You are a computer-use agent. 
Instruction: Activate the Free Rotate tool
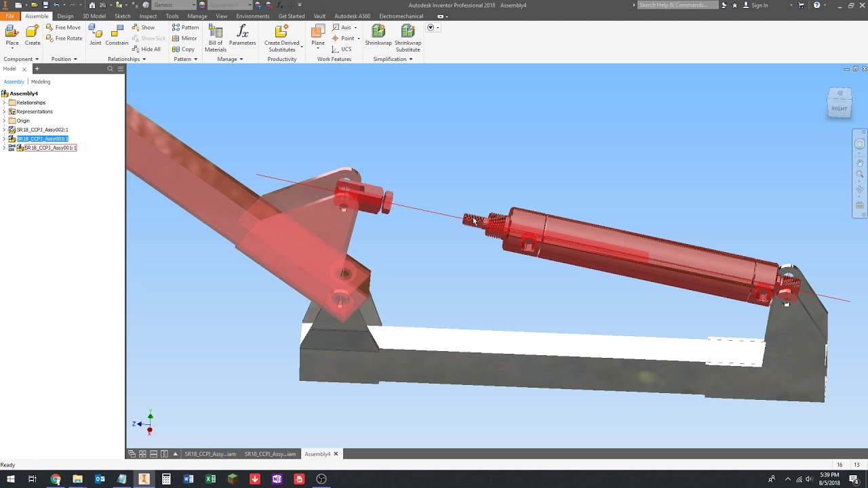(x=64, y=38)
